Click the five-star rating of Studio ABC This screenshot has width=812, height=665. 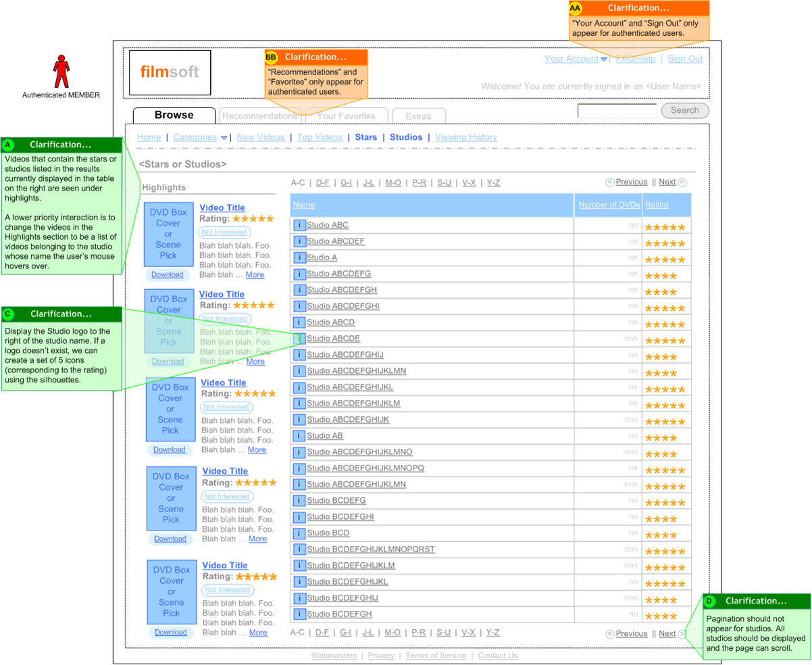coord(665,228)
